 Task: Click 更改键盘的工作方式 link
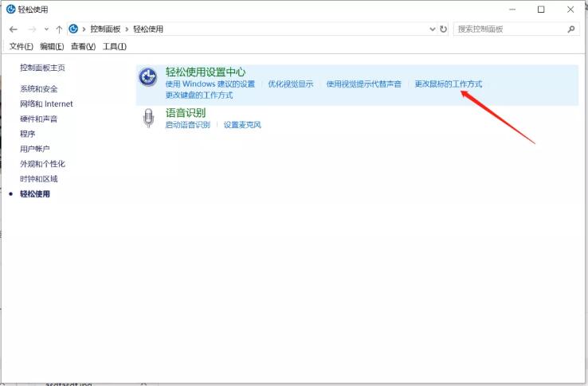pyautogui.click(x=199, y=96)
